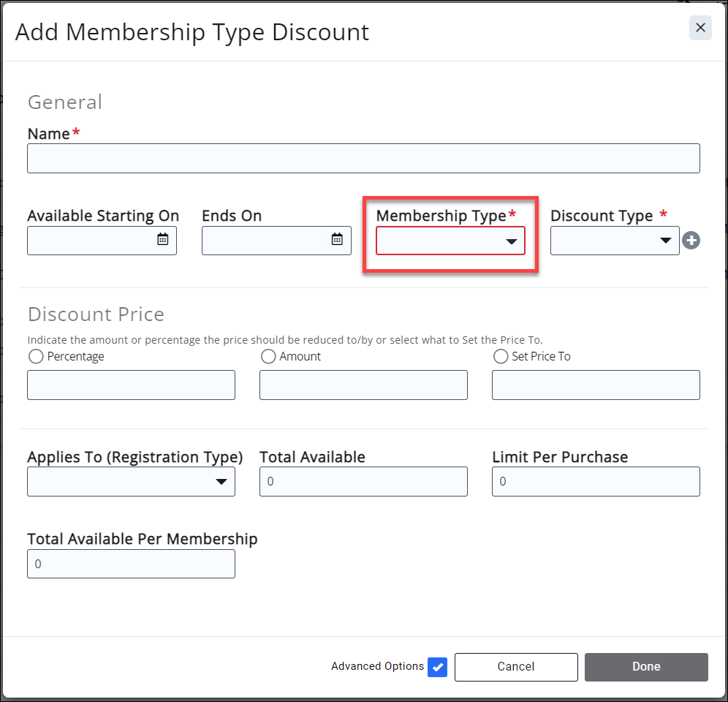Image resolution: width=728 pixels, height=702 pixels.
Task: Click the Available Starting On date field
Action: click(x=91, y=241)
